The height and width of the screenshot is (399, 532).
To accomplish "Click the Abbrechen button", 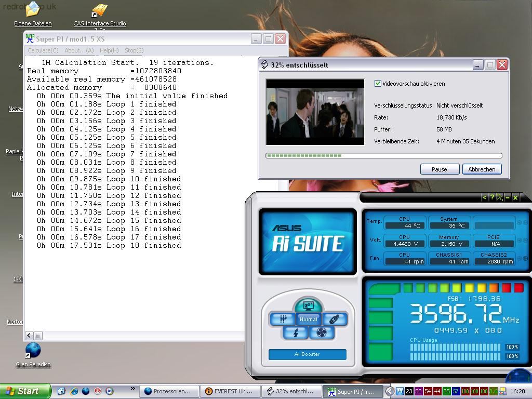I will coord(482,169).
